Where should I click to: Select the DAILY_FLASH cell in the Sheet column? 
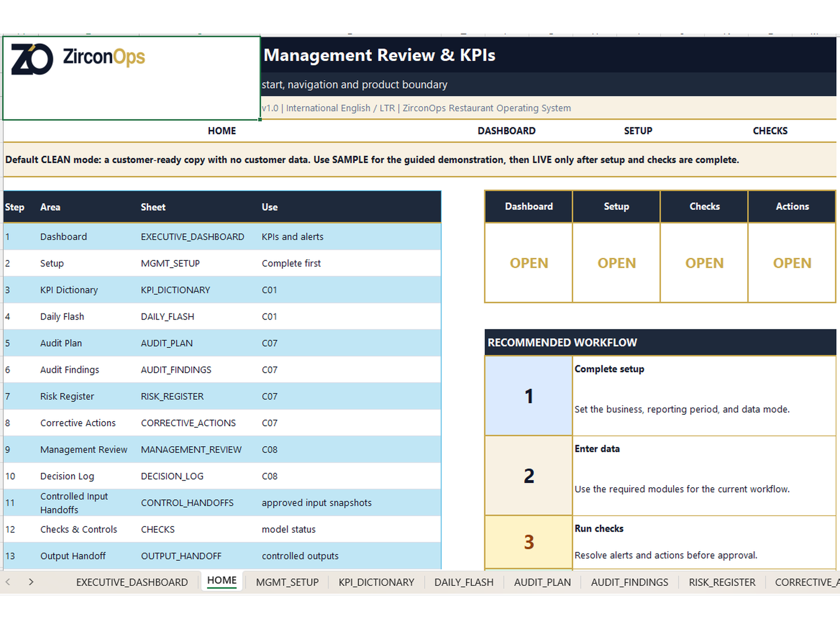coord(199,317)
